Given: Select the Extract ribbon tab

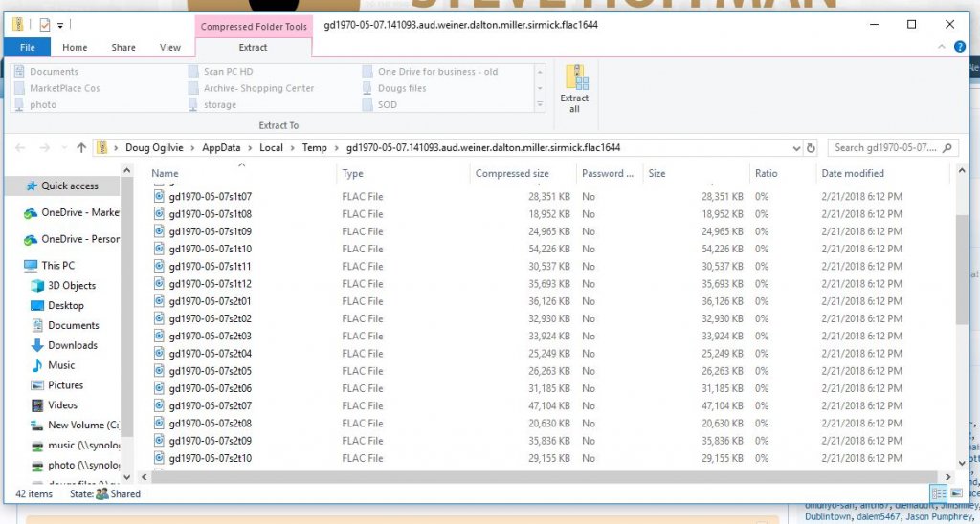Looking at the screenshot, I should click(253, 48).
